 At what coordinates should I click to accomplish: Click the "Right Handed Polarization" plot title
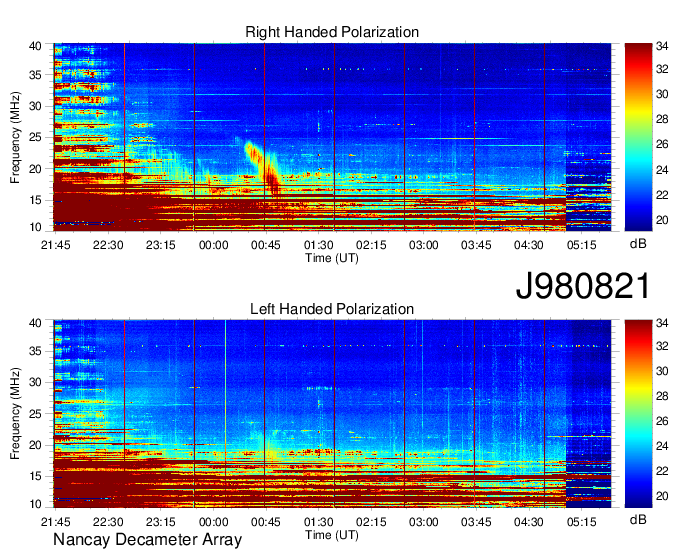click(x=332, y=32)
